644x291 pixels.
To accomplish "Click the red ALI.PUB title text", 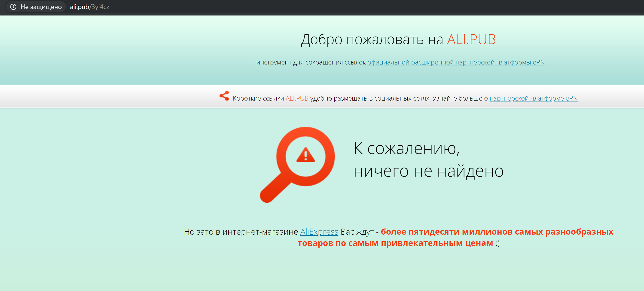I will pos(471,40).
